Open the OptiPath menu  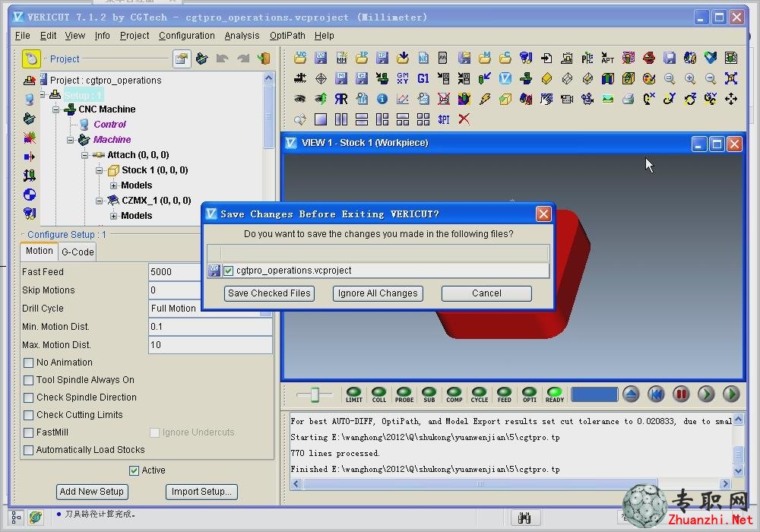287,36
